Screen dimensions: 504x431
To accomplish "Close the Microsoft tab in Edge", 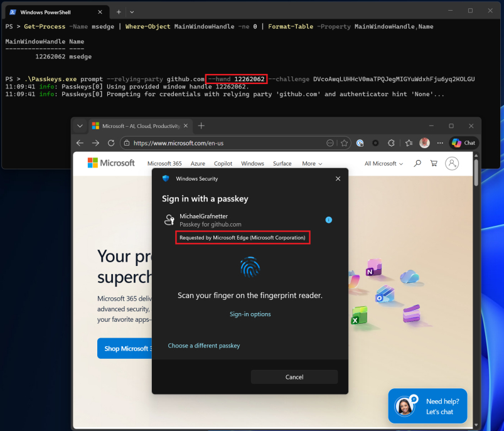I will [185, 126].
